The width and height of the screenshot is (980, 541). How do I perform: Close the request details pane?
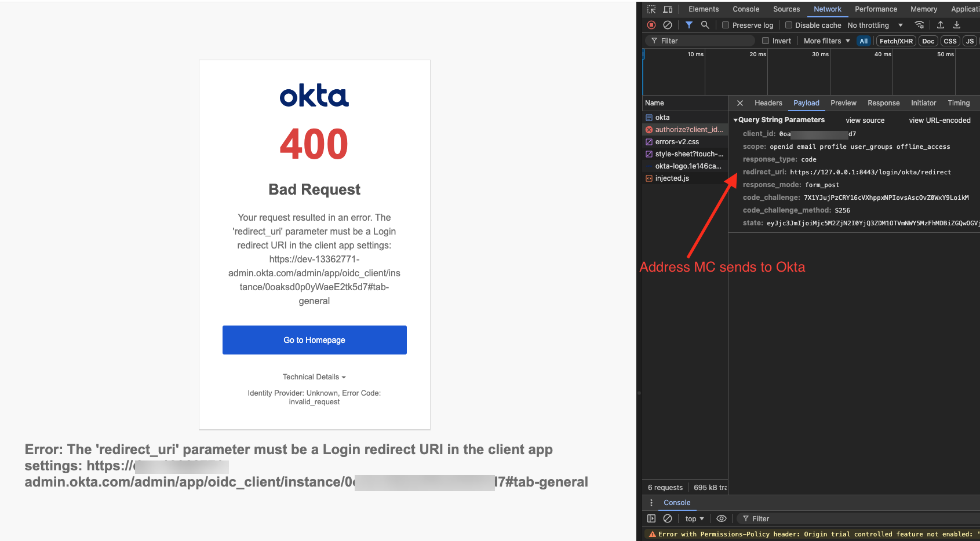(x=740, y=103)
